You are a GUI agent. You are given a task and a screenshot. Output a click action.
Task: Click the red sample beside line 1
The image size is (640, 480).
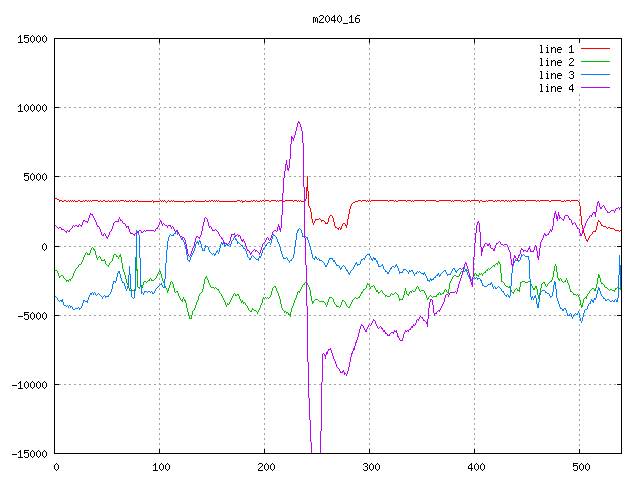pos(595,49)
